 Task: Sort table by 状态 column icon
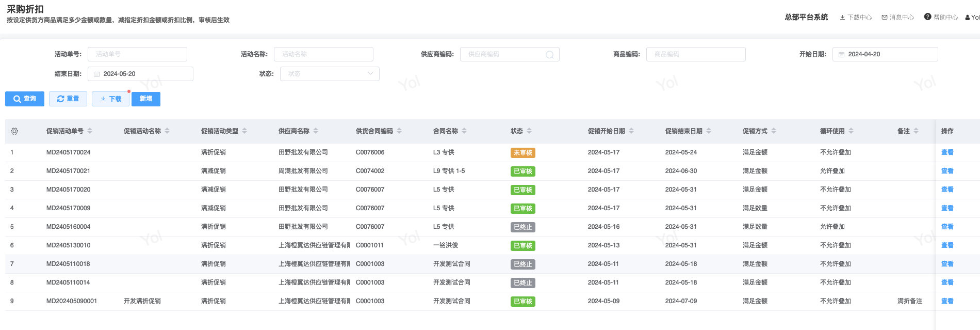click(529, 131)
